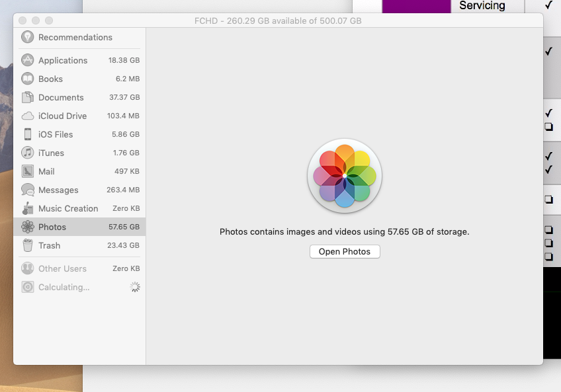Click the Books open-book icon

point(28,79)
